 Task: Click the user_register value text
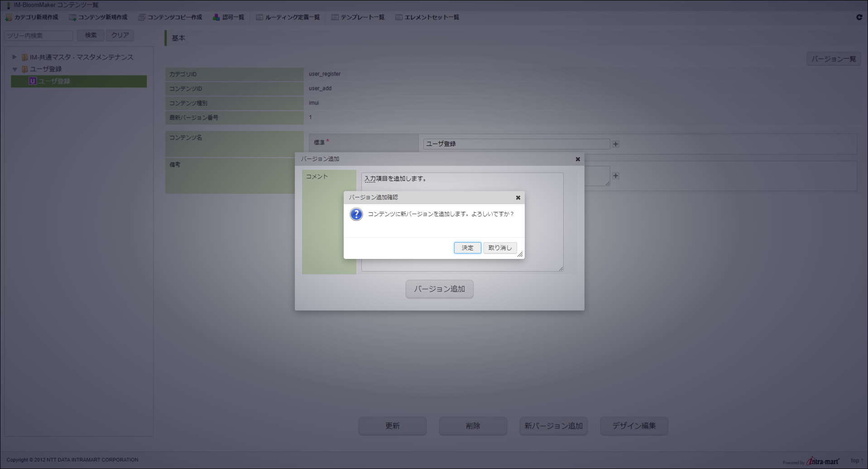point(325,74)
